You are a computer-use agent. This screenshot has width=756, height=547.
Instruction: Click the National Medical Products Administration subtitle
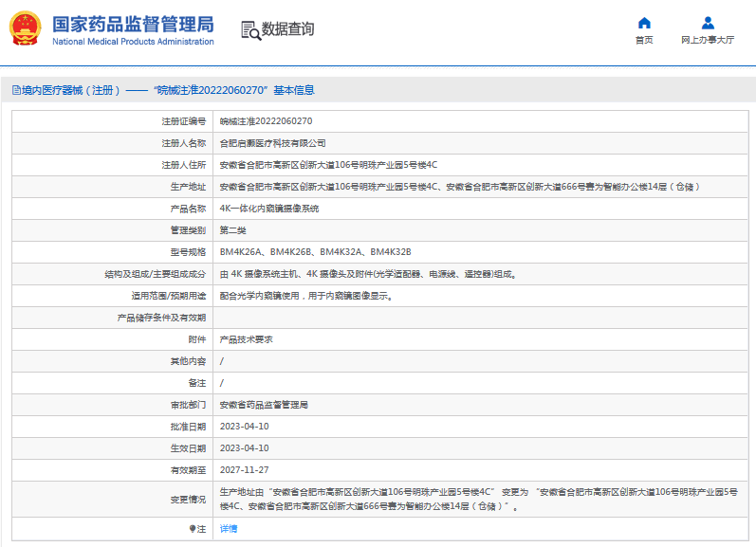click(133, 42)
